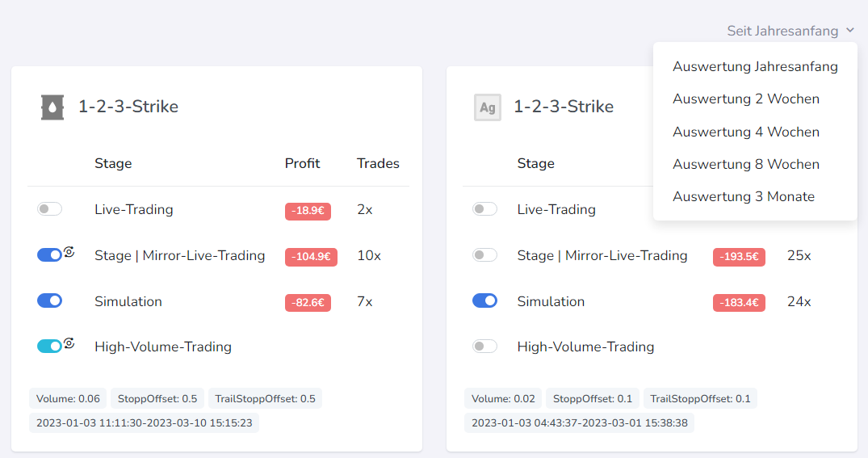
Task: Enable Live-Trading on the oil card
Action: tap(49, 209)
